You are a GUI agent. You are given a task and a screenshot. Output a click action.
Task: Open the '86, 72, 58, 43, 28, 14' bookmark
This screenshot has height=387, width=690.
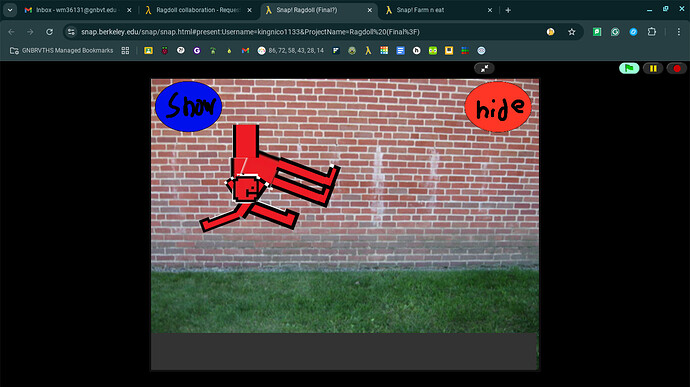tap(290, 51)
